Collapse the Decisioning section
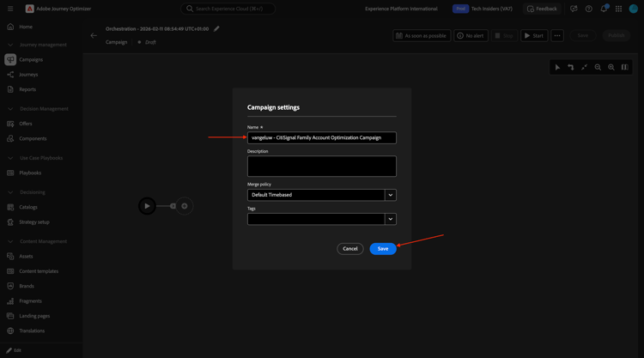 10,192
